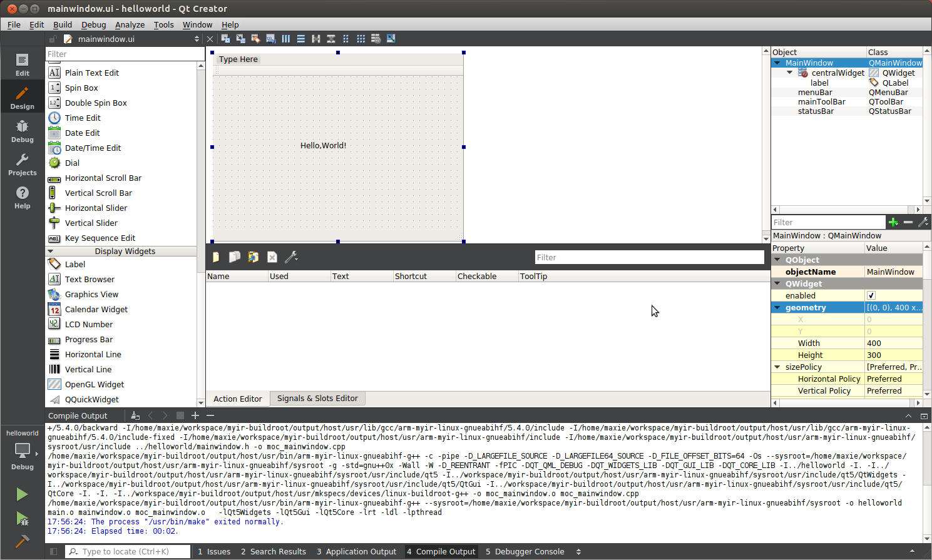Collapse the Display Widgets category
The width and height of the screenshot is (932, 560).
tap(51, 252)
